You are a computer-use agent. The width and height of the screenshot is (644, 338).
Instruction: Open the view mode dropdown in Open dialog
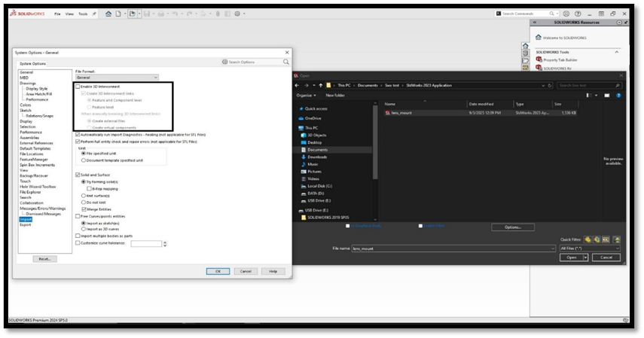(596, 96)
